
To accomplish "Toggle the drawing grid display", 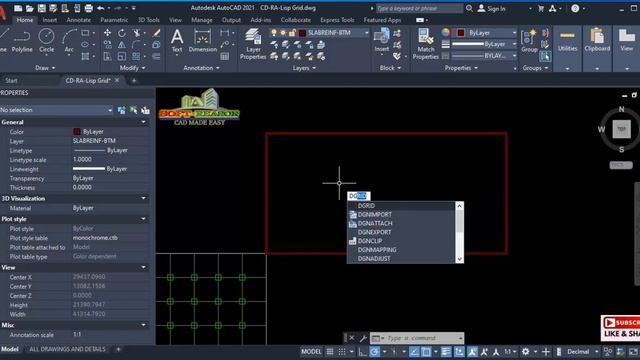I will [x=330, y=351].
